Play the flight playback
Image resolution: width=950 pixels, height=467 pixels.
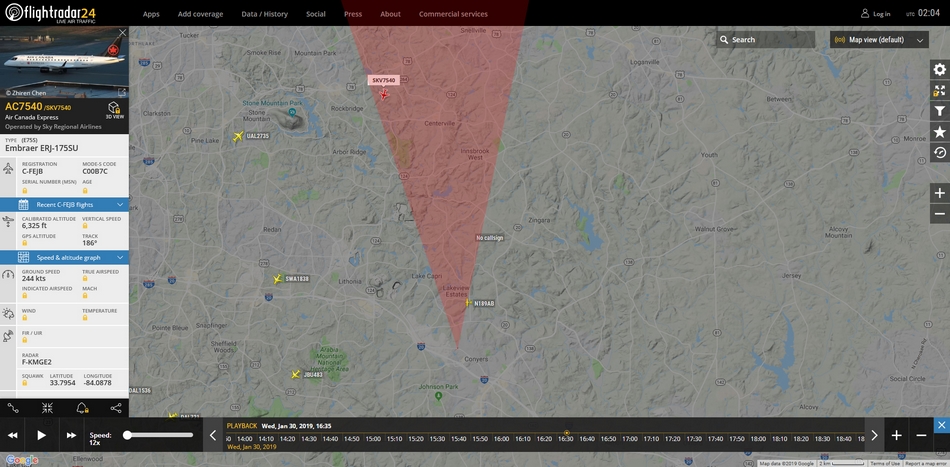click(x=42, y=435)
